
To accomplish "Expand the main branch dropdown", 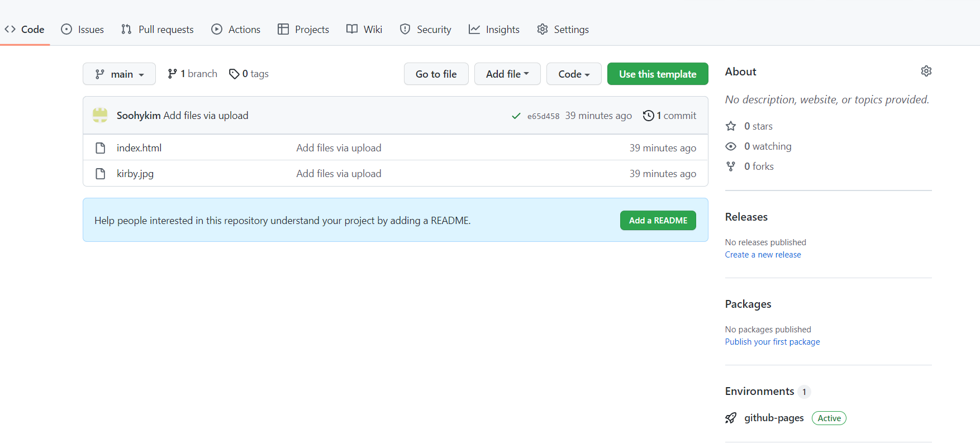I will 119,74.
